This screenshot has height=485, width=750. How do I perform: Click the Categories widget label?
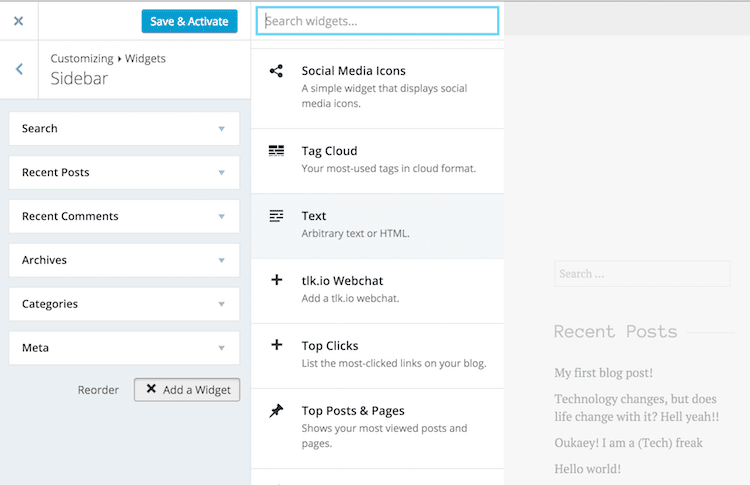tap(50, 304)
